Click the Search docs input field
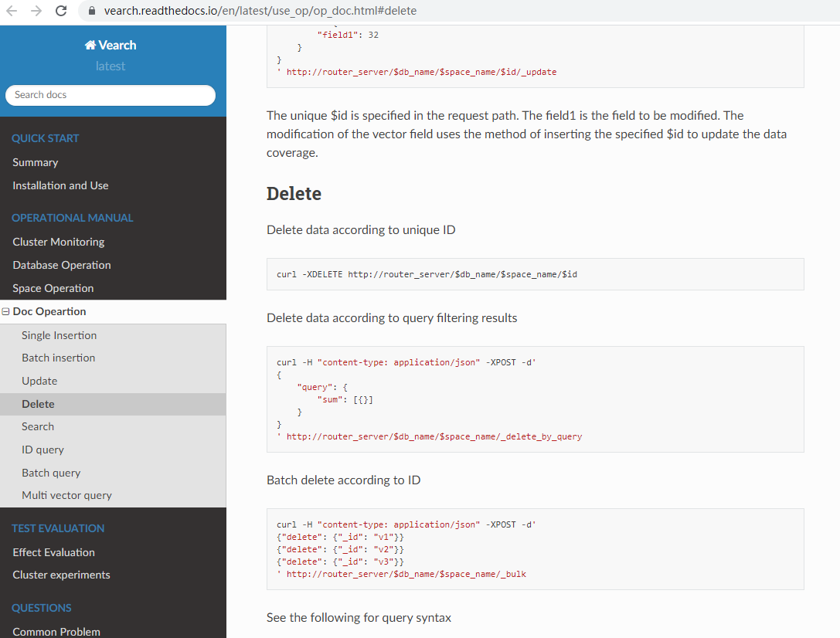The image size is (840, 638). 110,94
